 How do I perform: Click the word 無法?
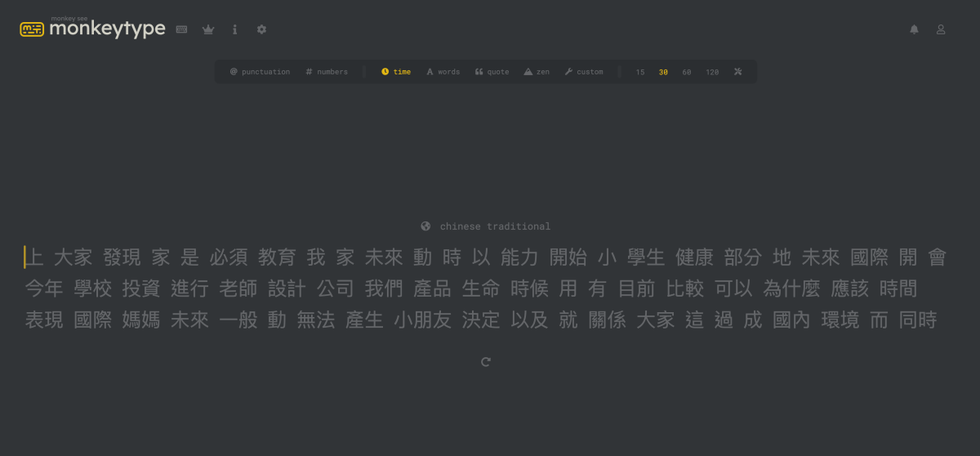coord(316,320)
